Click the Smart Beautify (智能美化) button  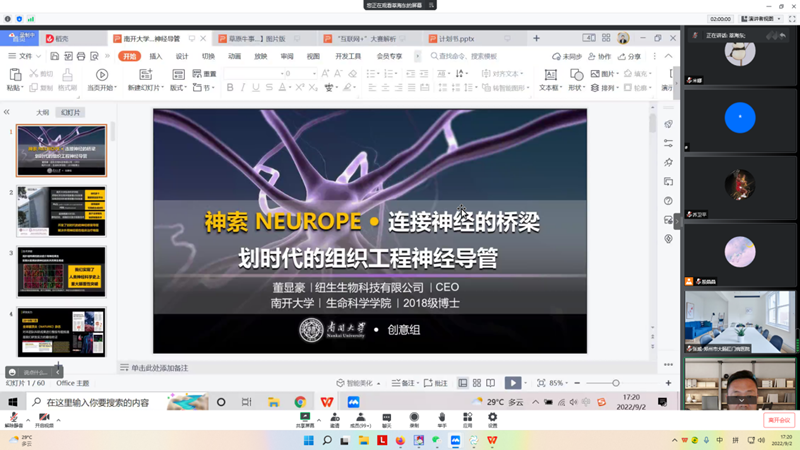pyautogui.click(x=358, y=383)
